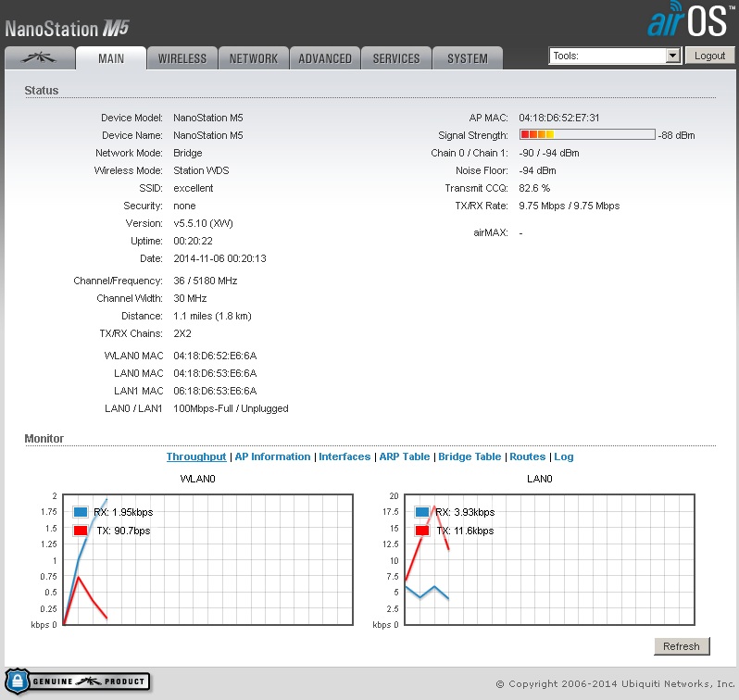The image size is (739, 700).
Task: Go to the ADVANCED tab
Action: [x=325, y=58]
